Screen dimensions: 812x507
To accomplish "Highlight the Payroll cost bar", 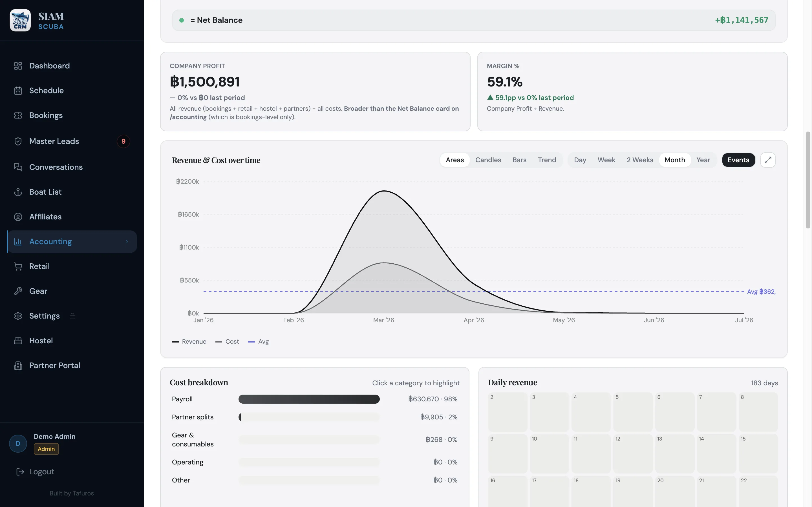I will (309, 399).
